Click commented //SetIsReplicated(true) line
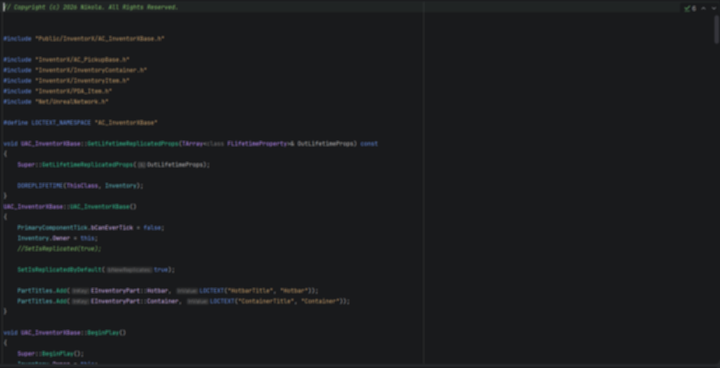This screenshot has width=720, height=368. pyautogui.click(x=59, y=249)
